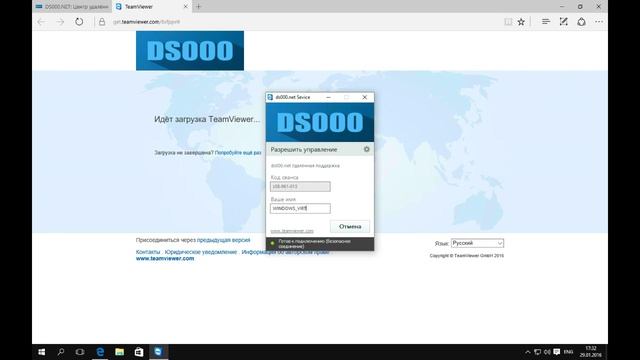640x360 pixels.
Task: Open Edge More actions menu
Action: click(x=599, y=22)
